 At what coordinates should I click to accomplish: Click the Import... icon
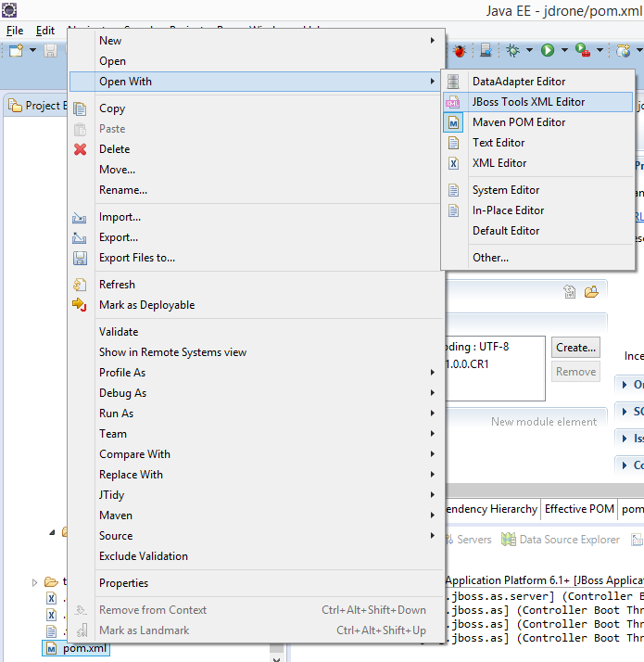pos(80,218)
